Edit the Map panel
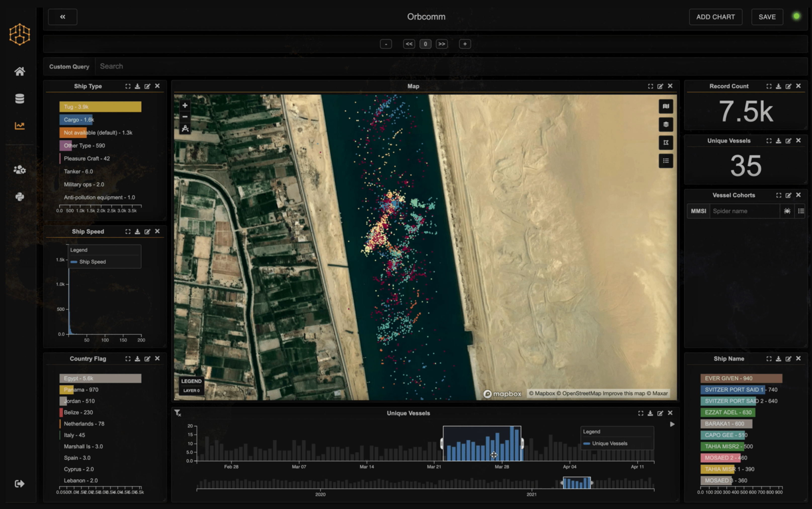 pos(660,86)
